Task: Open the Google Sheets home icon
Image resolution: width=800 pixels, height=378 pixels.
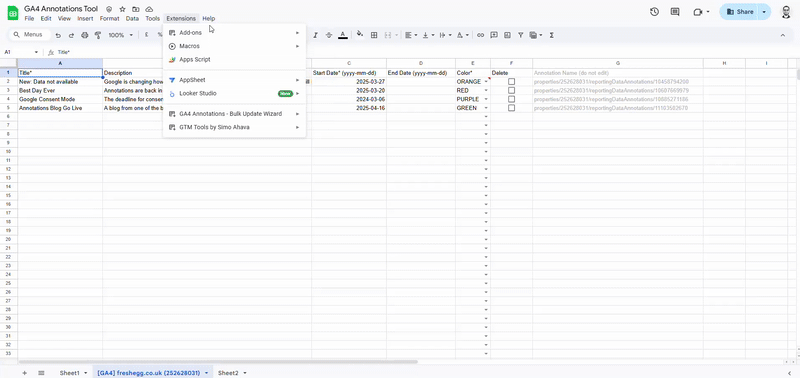Action: pyautogui.click(x=12, y=13)
